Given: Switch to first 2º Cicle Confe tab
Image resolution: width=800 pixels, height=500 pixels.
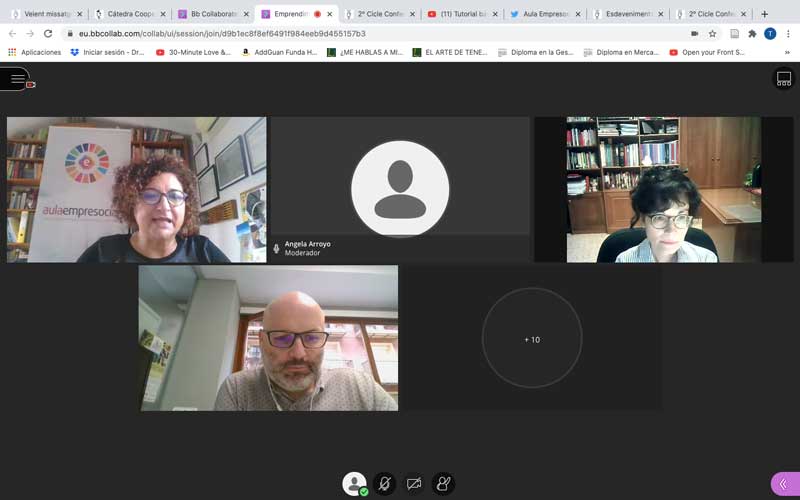Looking at the screenshot, I should [380, 14].
